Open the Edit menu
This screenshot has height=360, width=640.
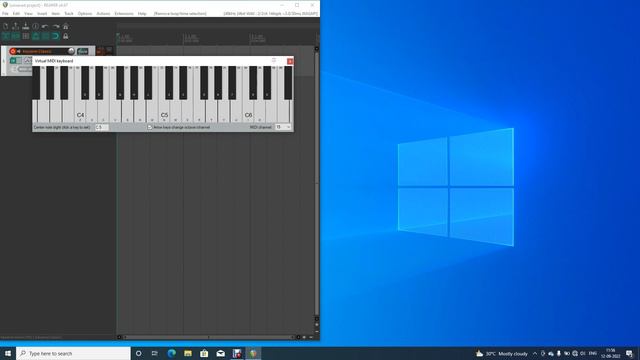(x=16, y=13)
